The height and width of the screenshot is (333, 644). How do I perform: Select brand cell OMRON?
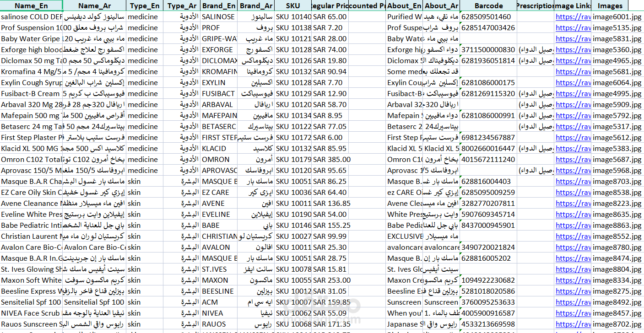[219, 160]
